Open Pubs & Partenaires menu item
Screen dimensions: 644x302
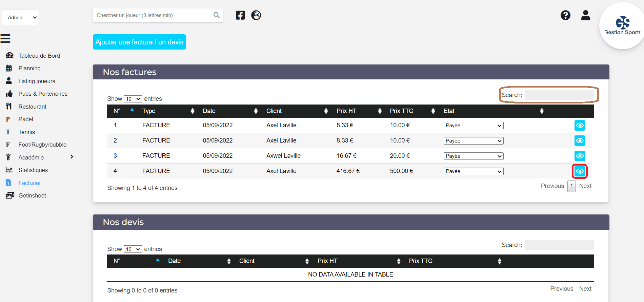pos(43,94)
